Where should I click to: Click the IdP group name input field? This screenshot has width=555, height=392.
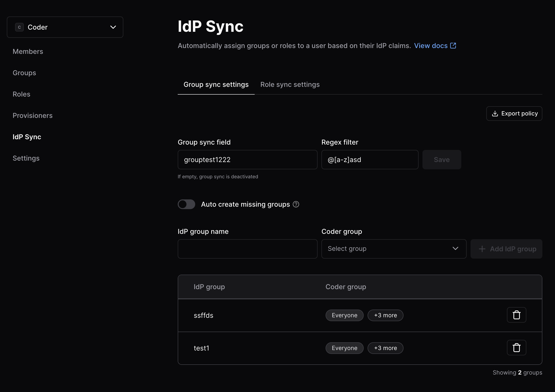[248, 249]
